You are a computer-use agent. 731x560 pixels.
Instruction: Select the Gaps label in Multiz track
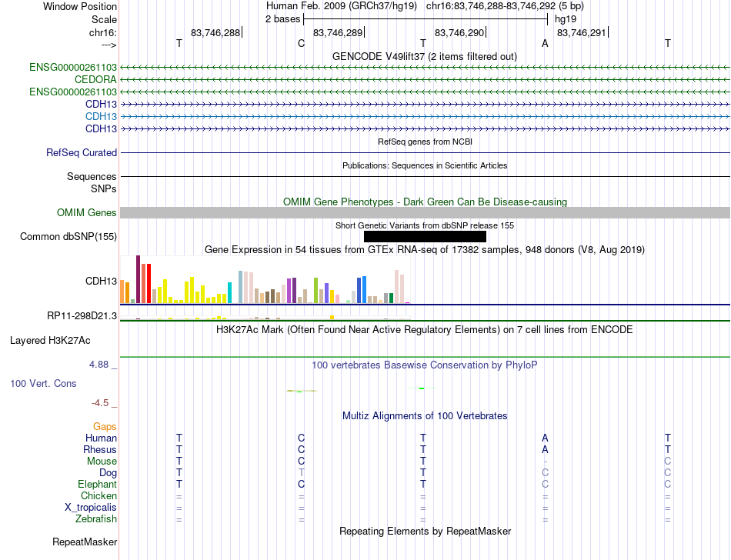click(105, 426)
